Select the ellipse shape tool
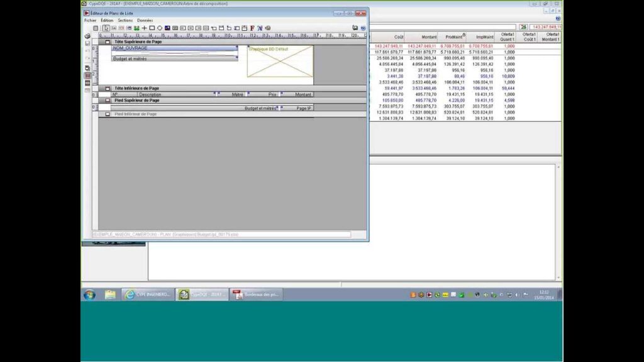644x362 pixels. point(160,28)
